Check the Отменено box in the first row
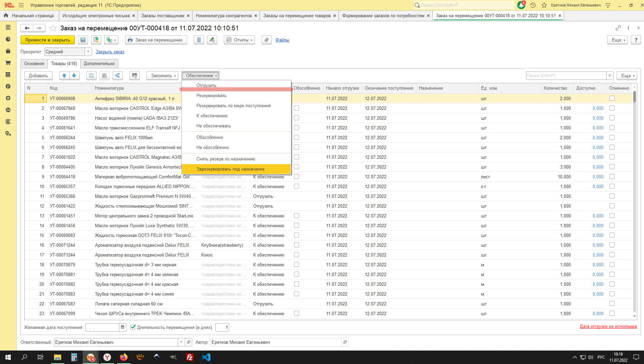 (x=612, y=98)
